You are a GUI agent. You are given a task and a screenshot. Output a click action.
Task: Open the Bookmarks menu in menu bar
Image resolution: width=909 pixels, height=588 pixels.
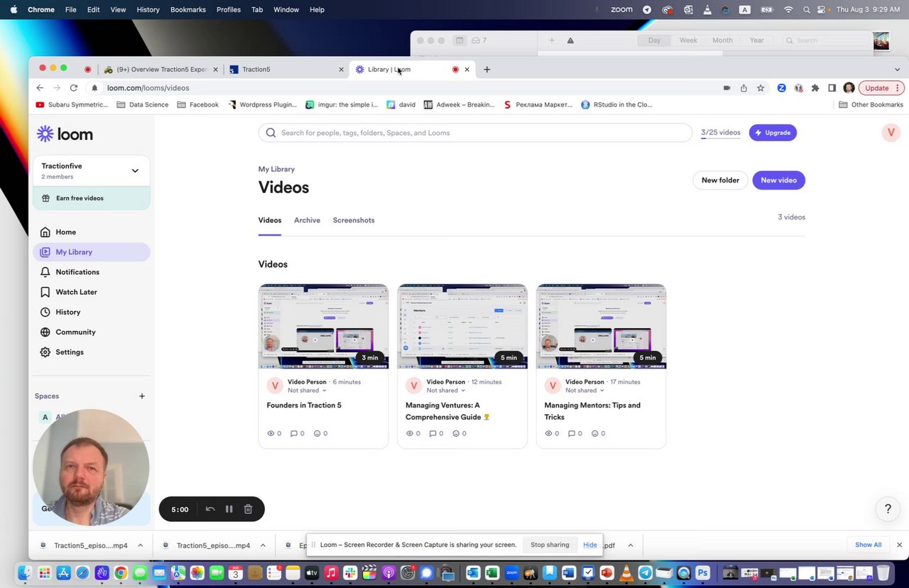coord(188,10)
